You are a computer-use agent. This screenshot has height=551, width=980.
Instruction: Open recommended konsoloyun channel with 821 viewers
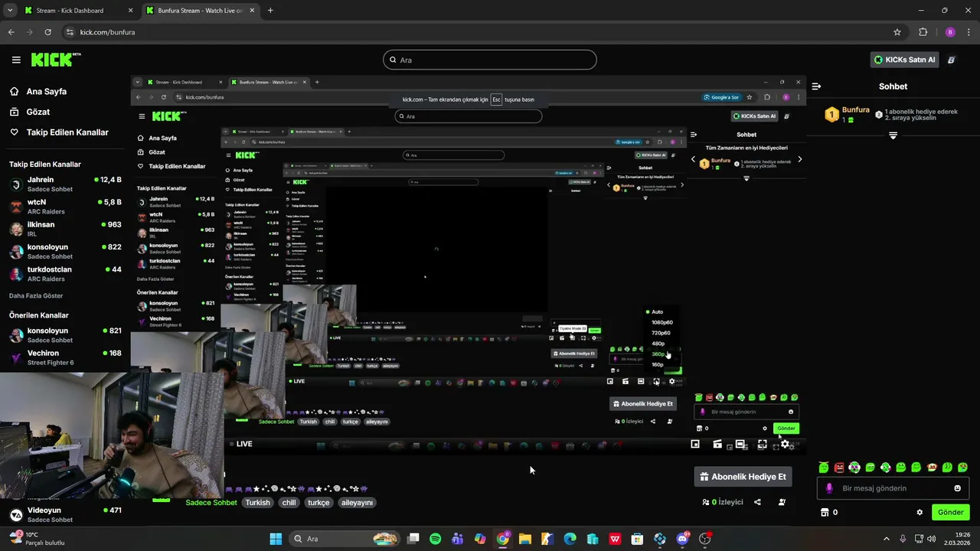click(x=65, y=335)
